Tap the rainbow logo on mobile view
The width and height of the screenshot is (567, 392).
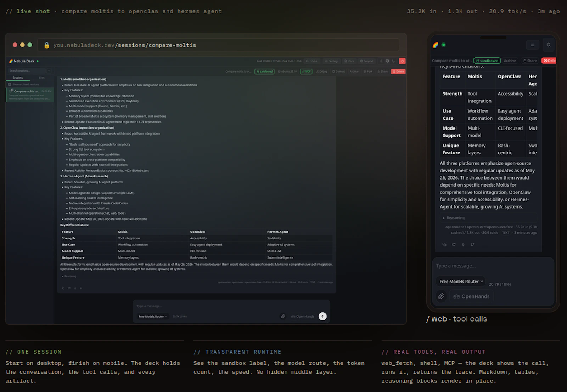pyautogui.click(x=436, y=45)
